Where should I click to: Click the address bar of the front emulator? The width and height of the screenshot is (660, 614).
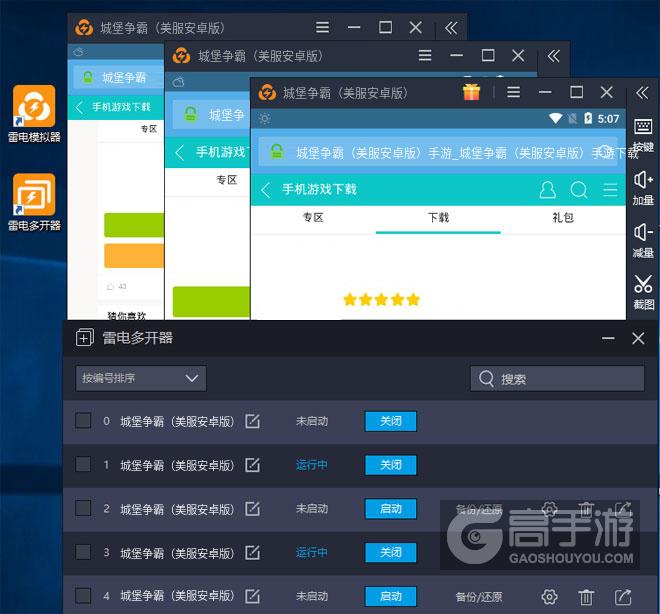438,152
